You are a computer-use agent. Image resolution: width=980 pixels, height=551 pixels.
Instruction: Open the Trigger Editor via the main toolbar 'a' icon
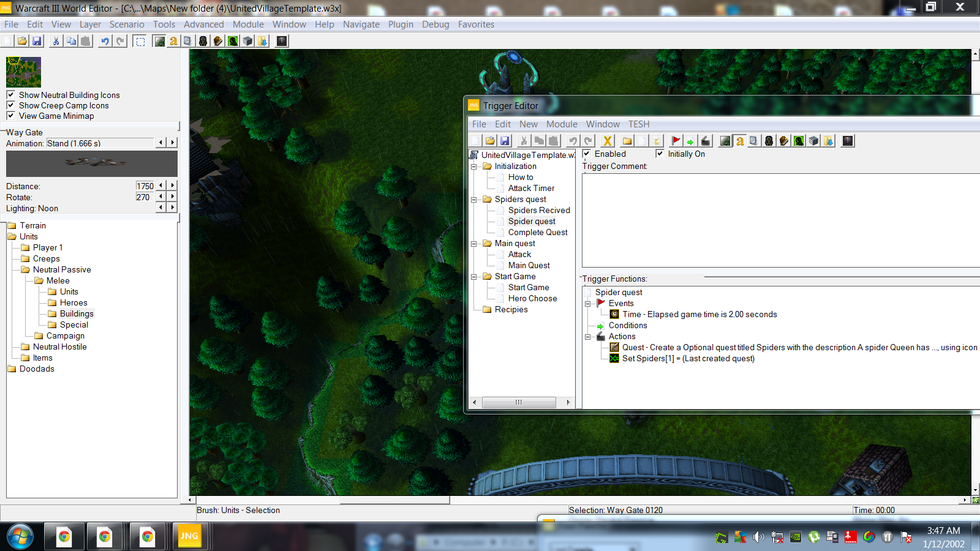pos(173,41)
